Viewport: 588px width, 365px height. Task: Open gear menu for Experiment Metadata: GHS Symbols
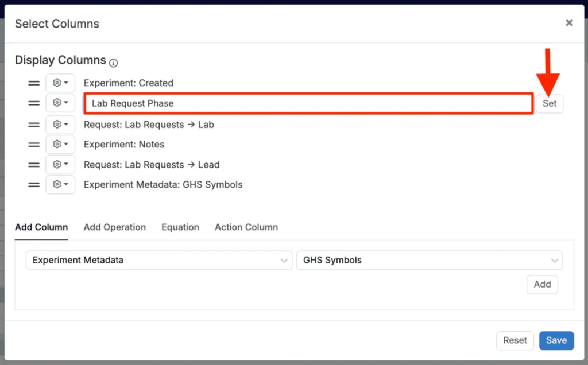pos(60,185)
